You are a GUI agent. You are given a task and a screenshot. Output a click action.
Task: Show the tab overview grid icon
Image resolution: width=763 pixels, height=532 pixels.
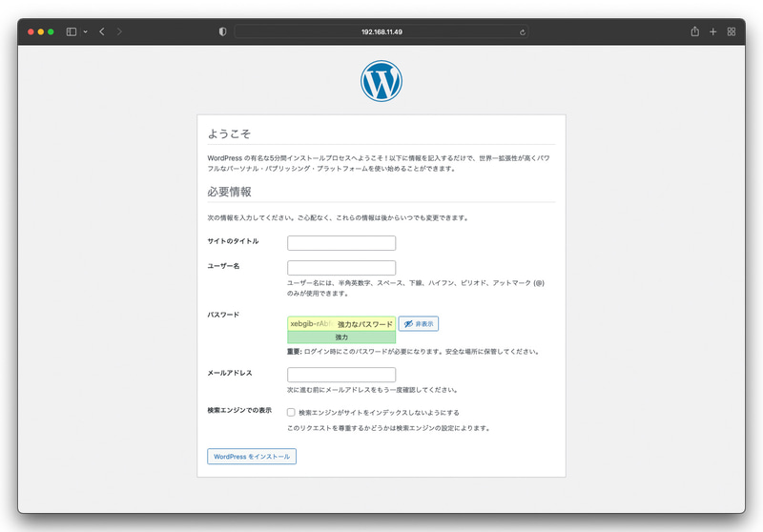point(732,31)
